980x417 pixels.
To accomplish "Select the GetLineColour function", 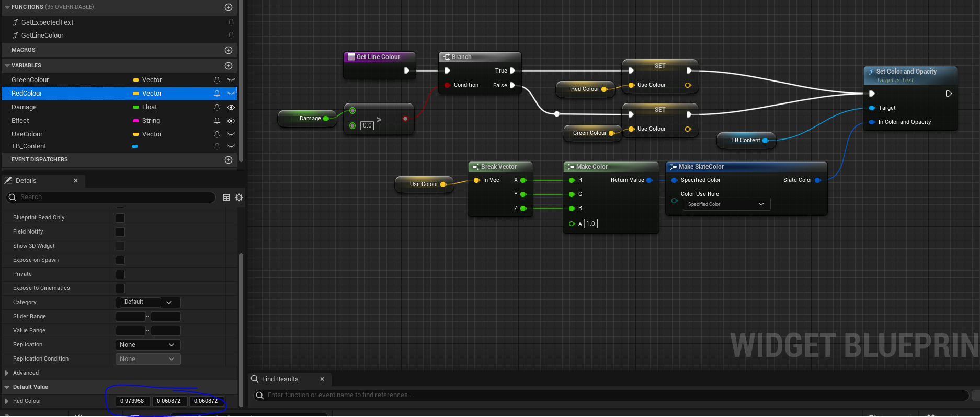I will [42, 35].
